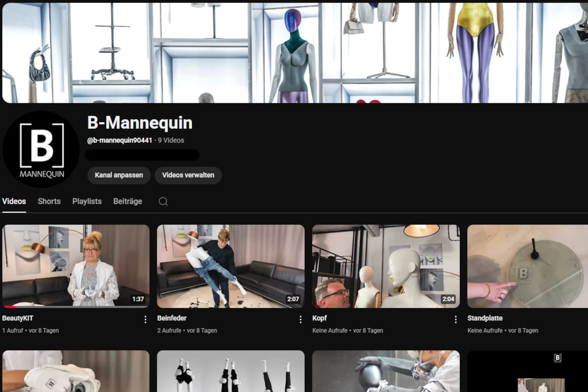Image resolution: width=588 pixels, height=392 pixels.
Task: Click Standplatte's 'Keine Aufrufe • vor 8 Tagen'
Action: (503, 331)
